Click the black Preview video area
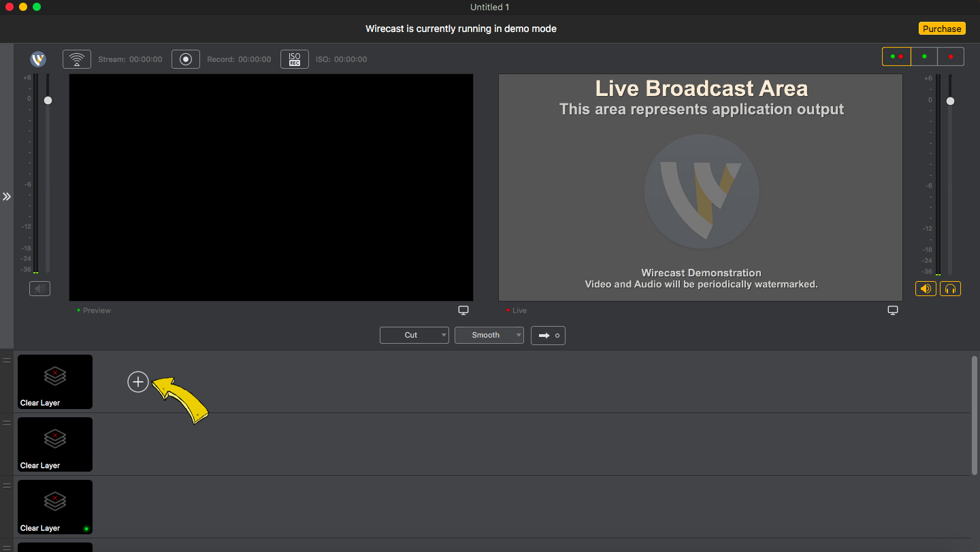Viewport: 980px width, 552px height. [271, 187]
